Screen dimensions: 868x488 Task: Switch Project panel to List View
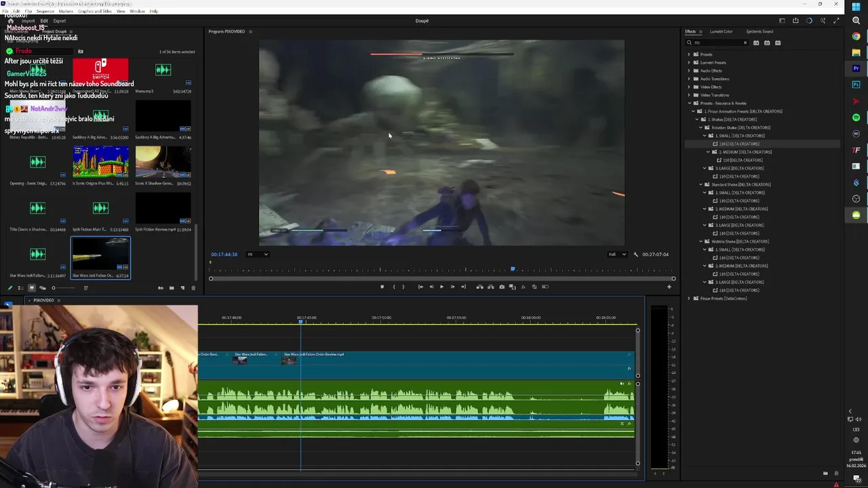(x=20, y=288)
